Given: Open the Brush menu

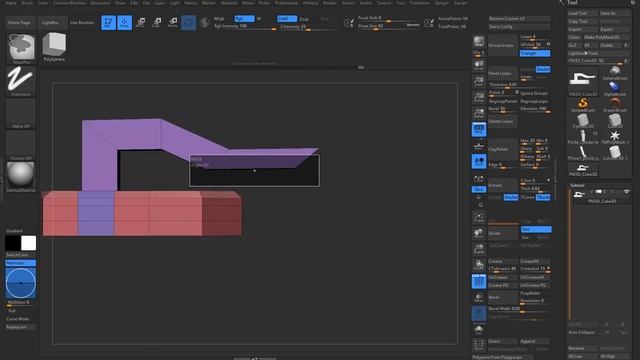Looking at the screenshot, I should pos(27,3).
